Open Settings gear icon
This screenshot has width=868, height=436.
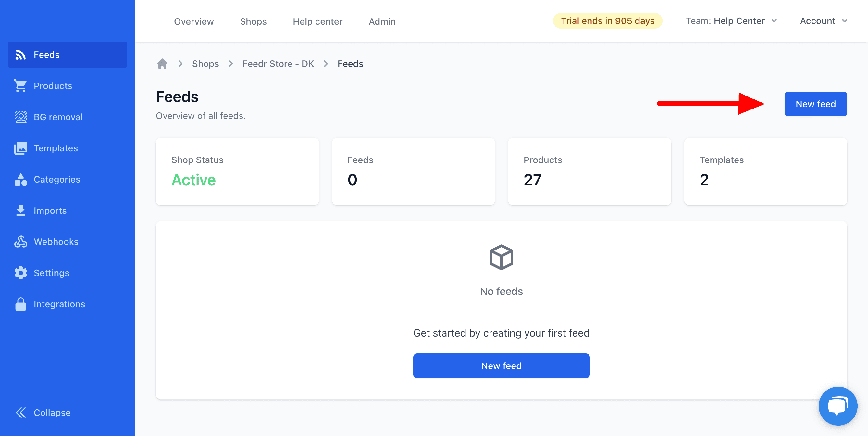click(20, 273)
